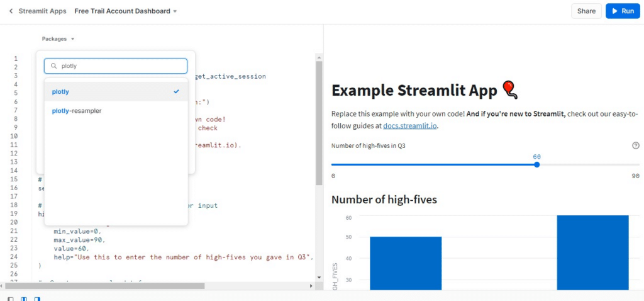Click the horizontal scrollbar left arrow
644x301 pixels.
pyautogui.click(x=2, y=285)
